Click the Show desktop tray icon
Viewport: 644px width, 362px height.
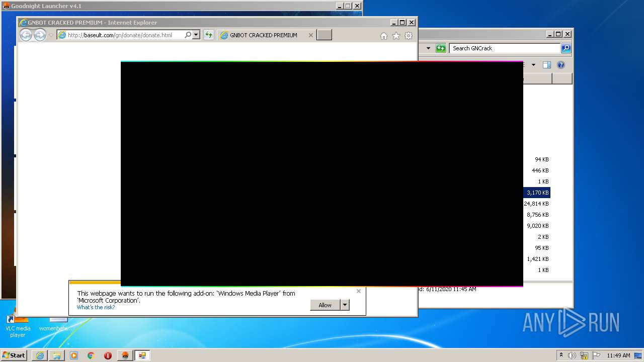pyautogui.click(x=638, y=355)
